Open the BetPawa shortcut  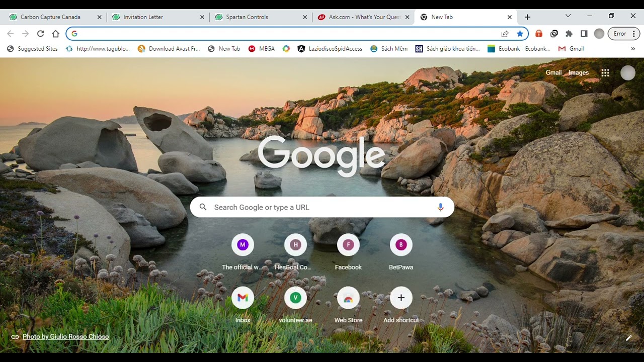401,252
